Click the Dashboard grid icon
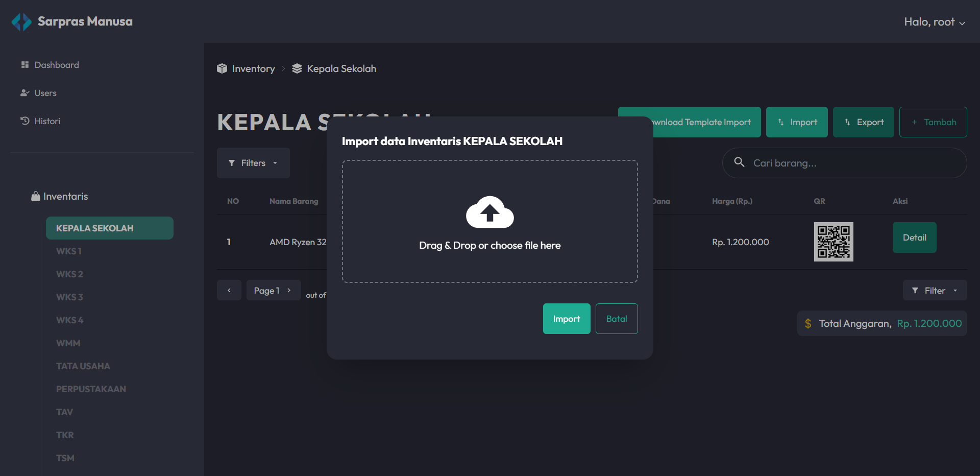Screen dimensions: 980x476 coord(24,65)
